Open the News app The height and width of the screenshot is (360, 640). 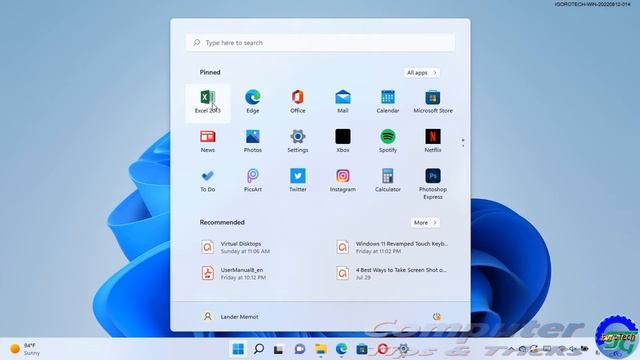tap(208, 142)
